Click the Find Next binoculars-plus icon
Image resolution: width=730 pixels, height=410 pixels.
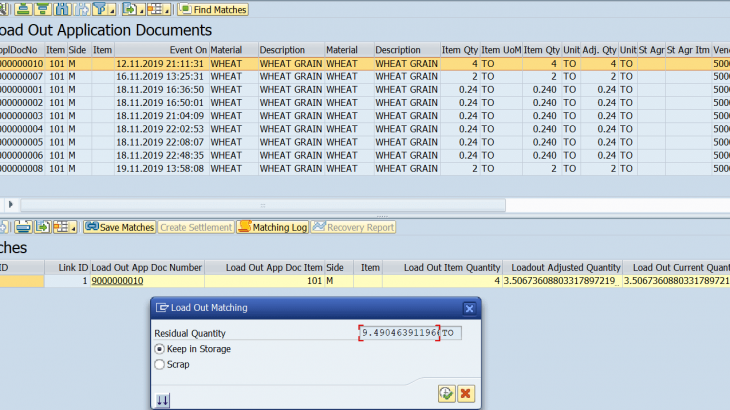click(81, 9)
